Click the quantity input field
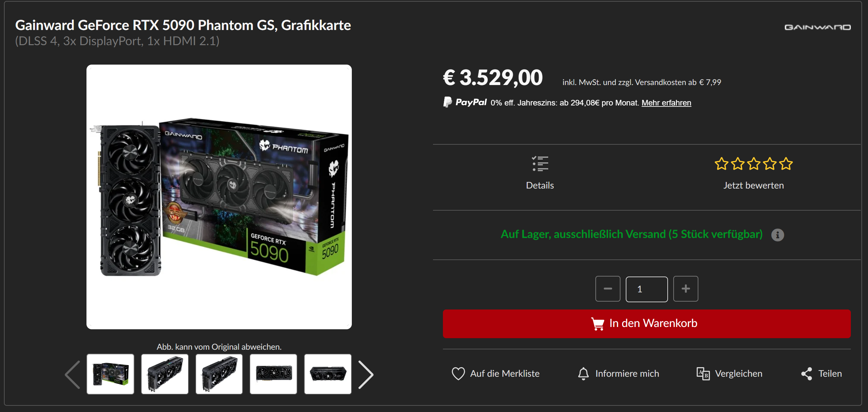 (646, 289)
